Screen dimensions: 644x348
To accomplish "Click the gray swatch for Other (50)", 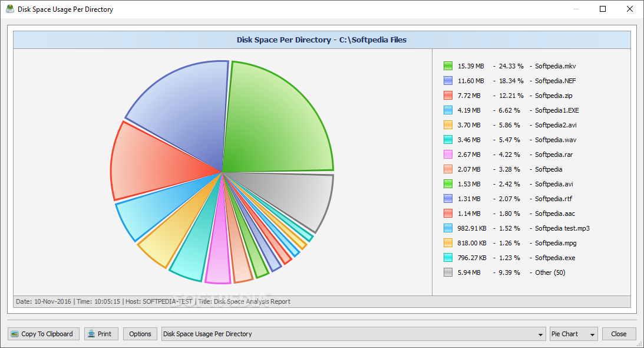I will coord(448,273).
